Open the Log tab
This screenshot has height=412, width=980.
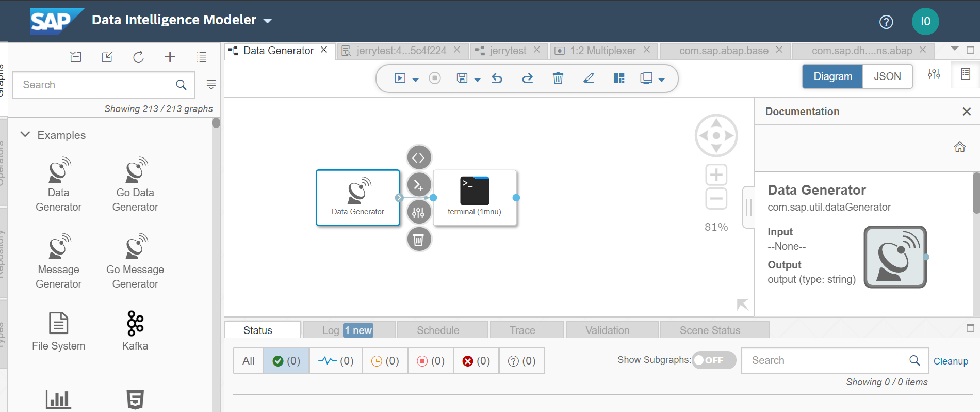tap(349, 330)
